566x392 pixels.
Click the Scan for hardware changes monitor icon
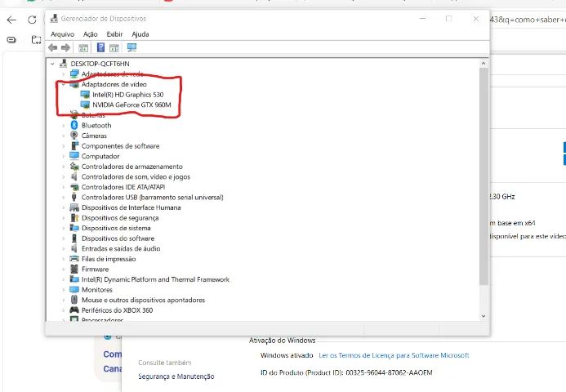click(x=131, y=47)
